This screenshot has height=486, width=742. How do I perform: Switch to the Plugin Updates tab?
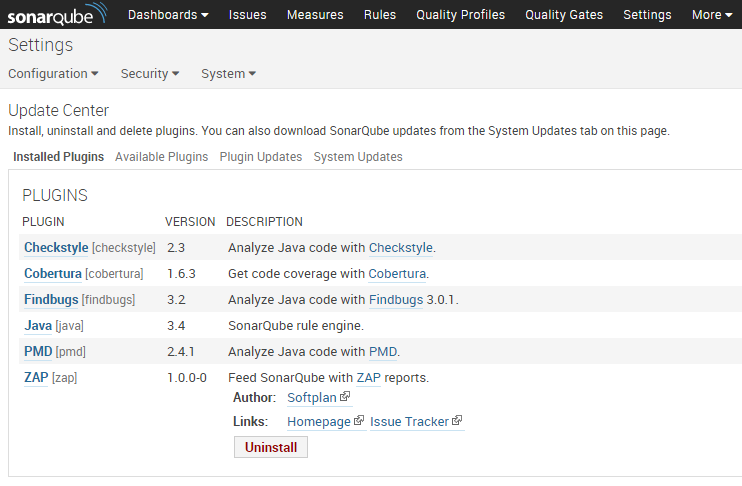click(x=261, y=157)
